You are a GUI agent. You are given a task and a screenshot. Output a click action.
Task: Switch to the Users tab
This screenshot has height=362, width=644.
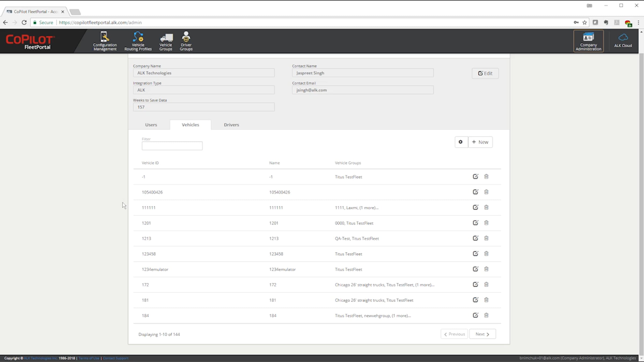tap(151, 125)
